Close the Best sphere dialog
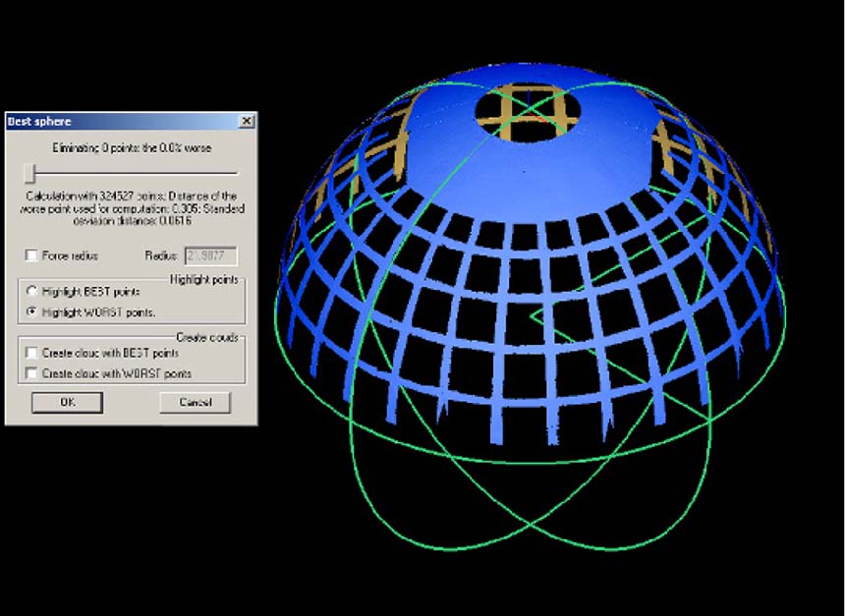 click(247, 121)
